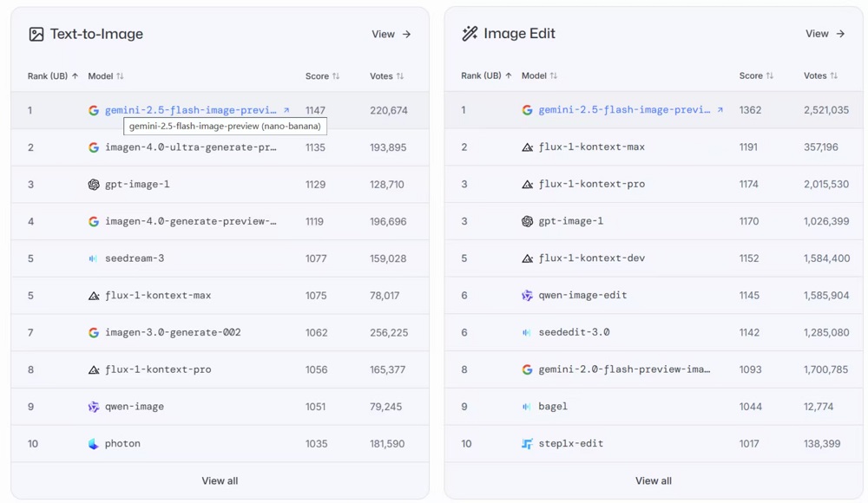
Task: Click View all under Text-to-Image table
Action: coord(220,481)
